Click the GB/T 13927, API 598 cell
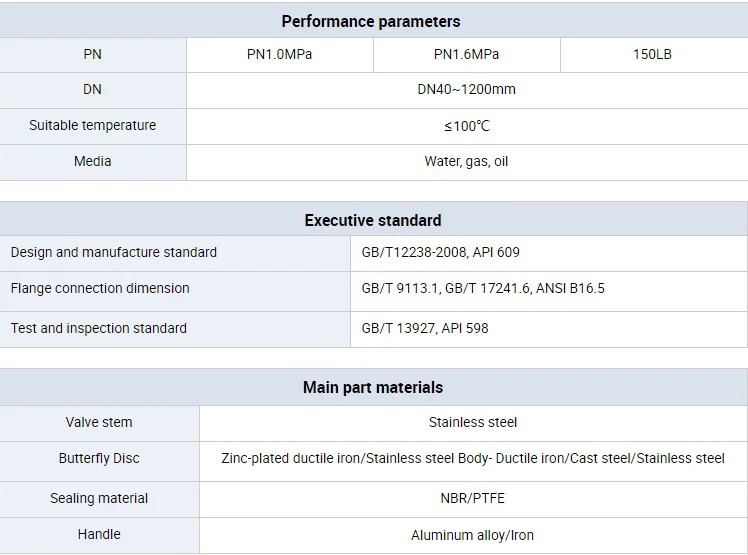The image size is (748, 555). click(425, 328)
